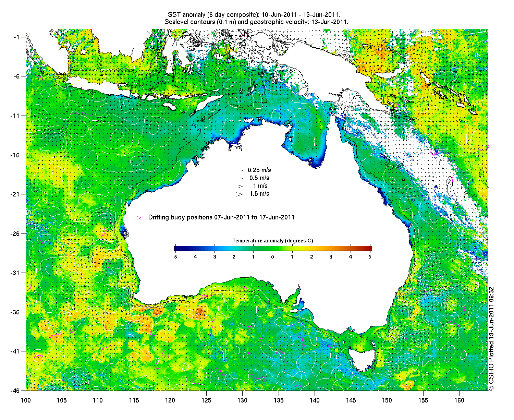Click the '-6' latitude axis label

16,76
